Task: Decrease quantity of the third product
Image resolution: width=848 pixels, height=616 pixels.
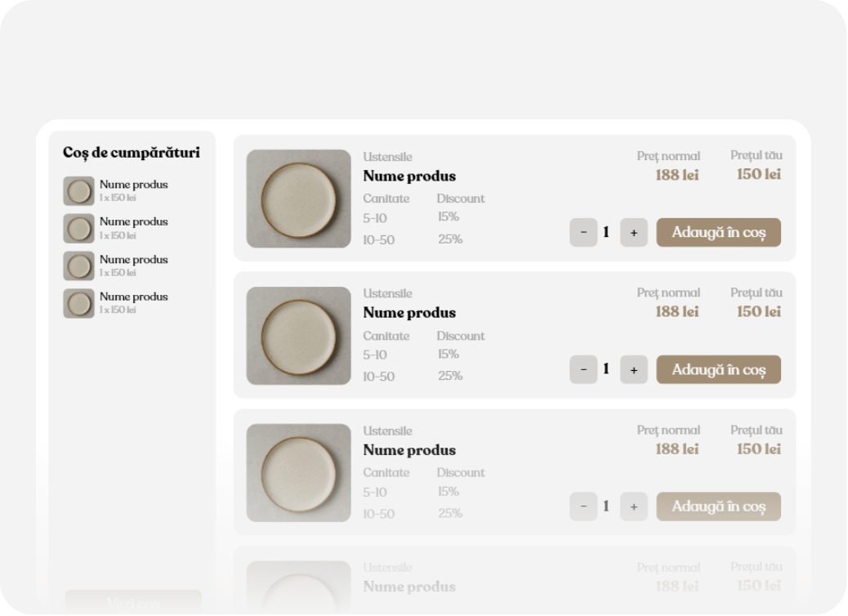Action: 583,507
